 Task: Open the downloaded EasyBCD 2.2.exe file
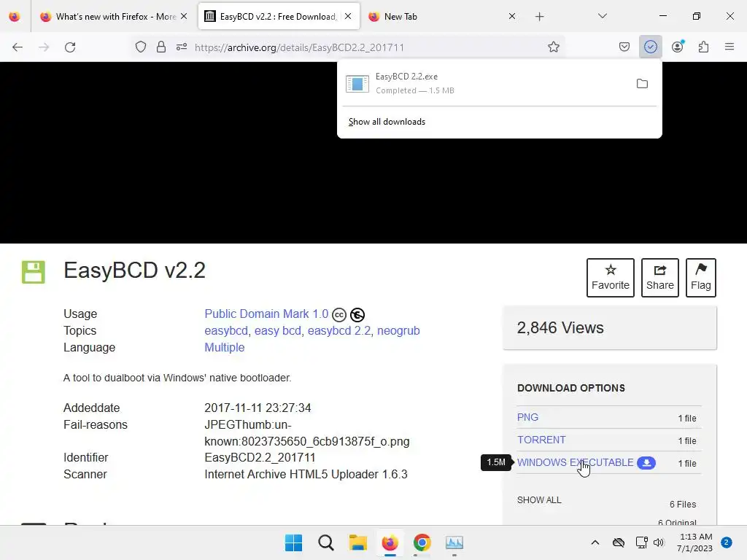point(485,83)
